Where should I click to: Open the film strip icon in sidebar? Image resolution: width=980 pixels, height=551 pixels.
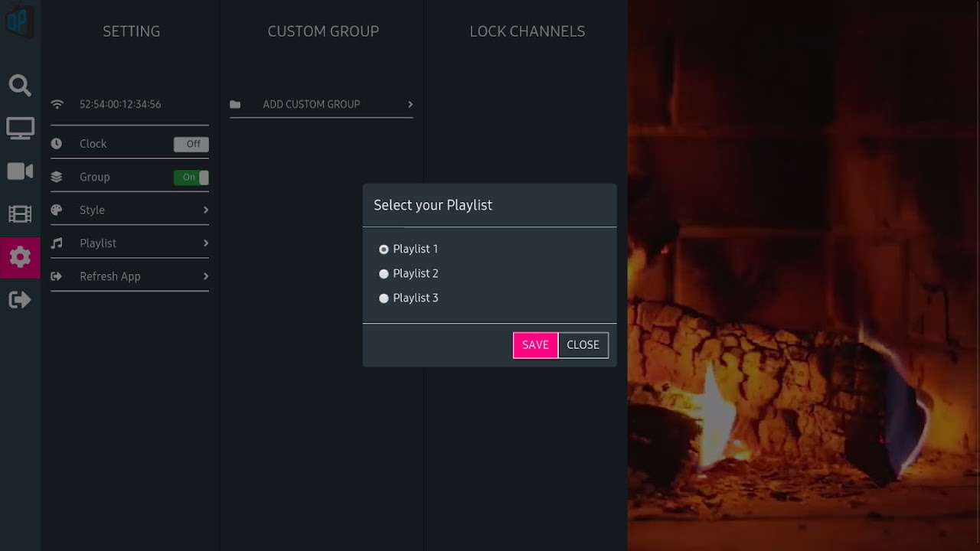coord(20,214)
